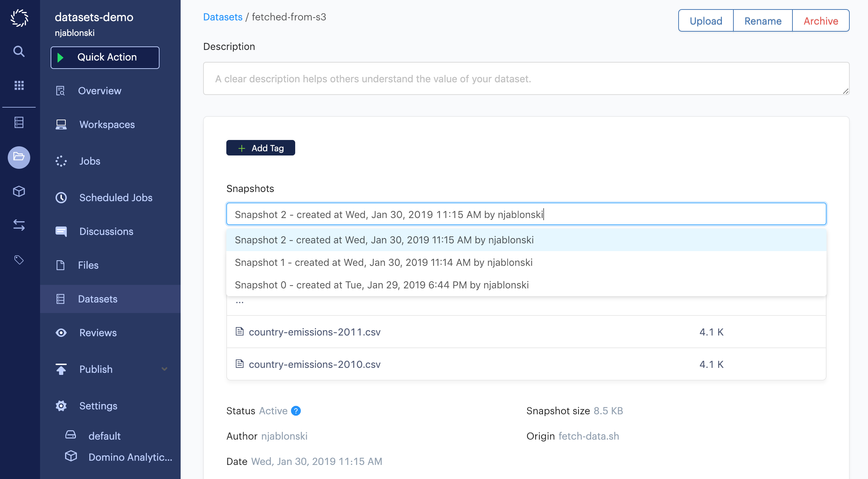This screenshot has width=868, height=479.
Task: Click the Jobs sidebar icon
Action: click(61, 160)
